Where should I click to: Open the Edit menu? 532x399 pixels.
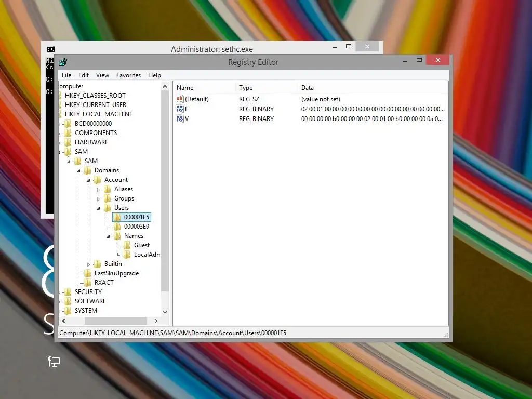pyautogui.click(x=84, y=75)
